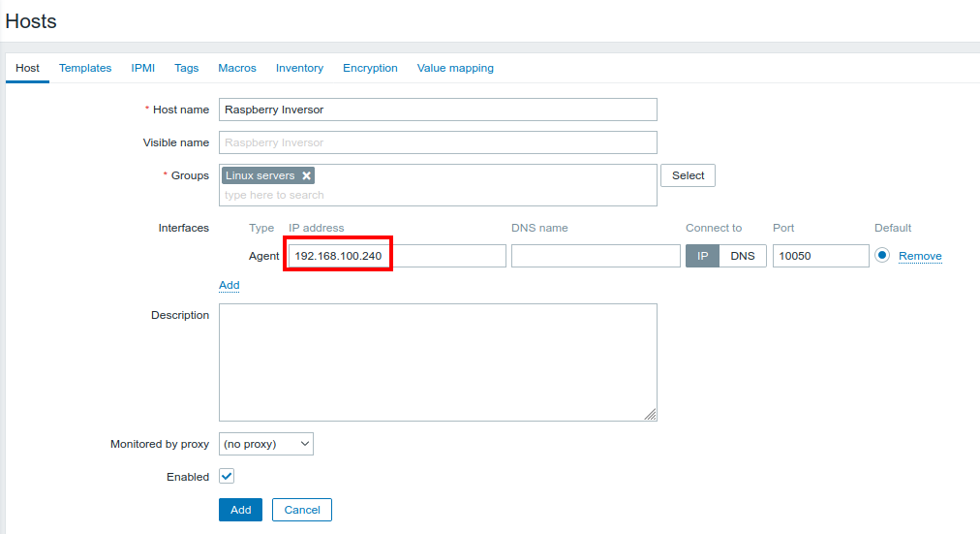The image size is (980, 534).
Task: Switch Connect to mode to DNS
Action: (743, 256)
